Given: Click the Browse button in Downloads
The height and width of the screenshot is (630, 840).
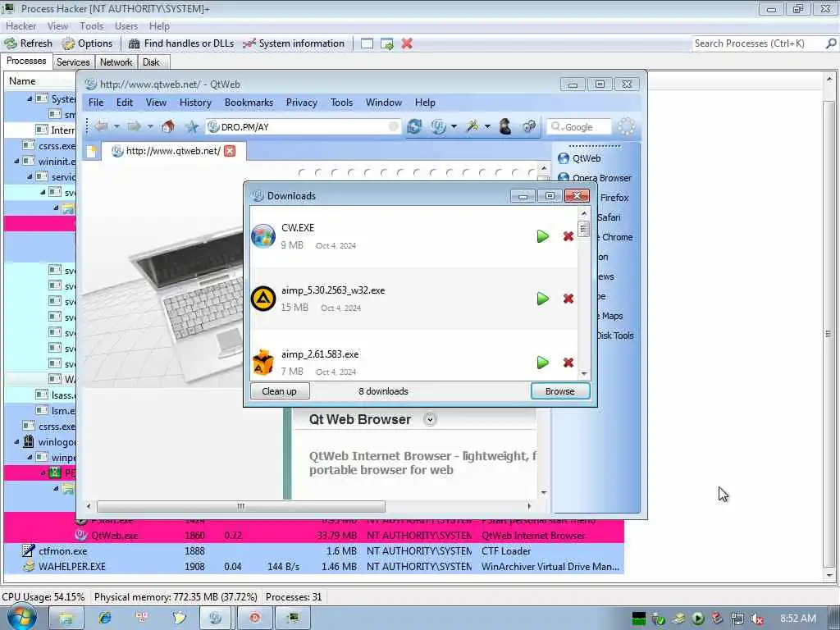Looking at the screenshot, I should (559, 391).
